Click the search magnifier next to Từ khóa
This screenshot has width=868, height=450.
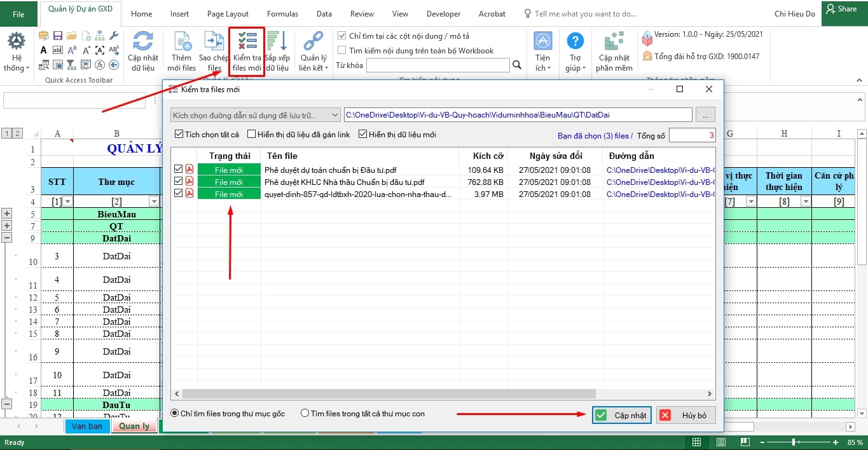517,65
